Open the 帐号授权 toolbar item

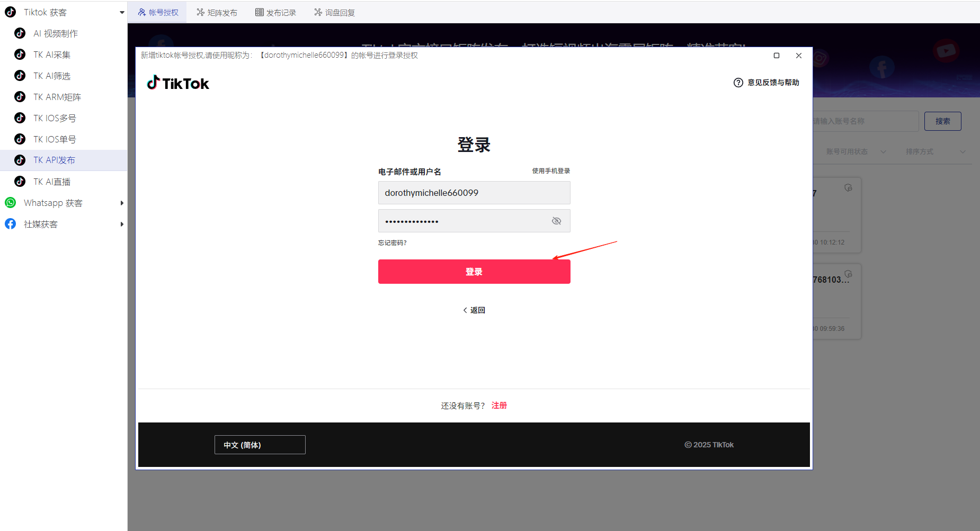(x=157, y=12)
